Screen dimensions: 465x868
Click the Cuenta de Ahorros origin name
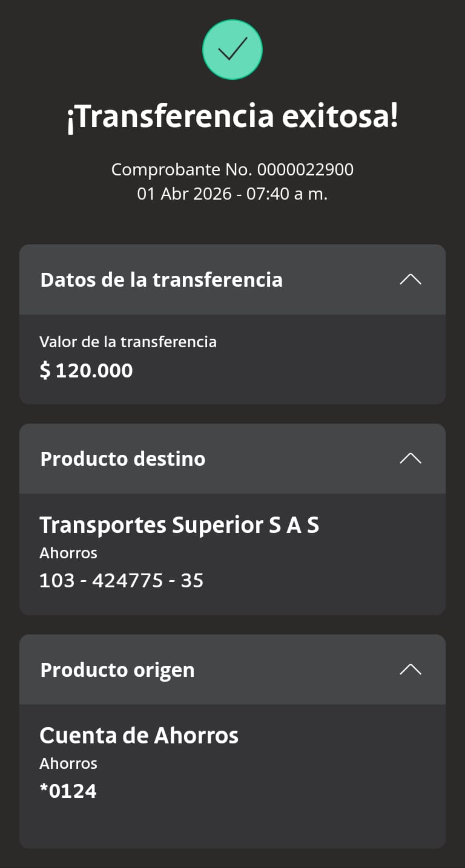pos(139,736)
